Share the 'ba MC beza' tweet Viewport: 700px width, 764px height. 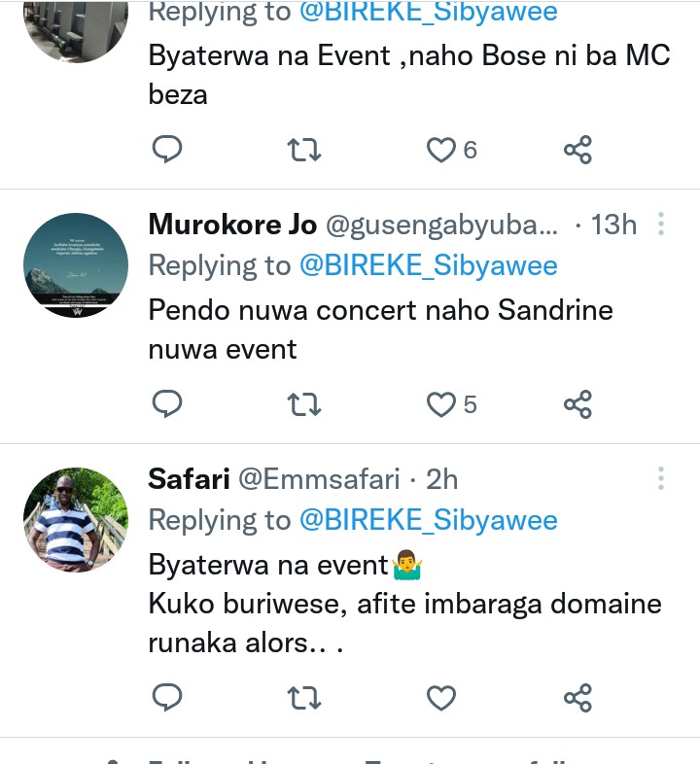577,150
